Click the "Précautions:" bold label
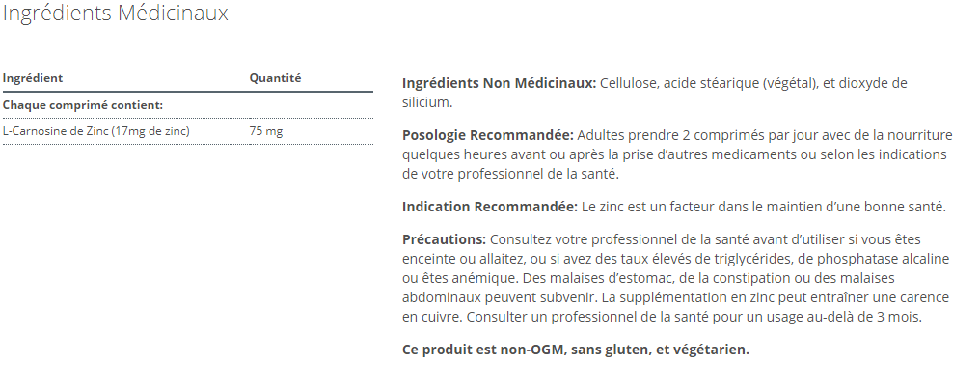This screenshot has height=392, width=980. 444,238
